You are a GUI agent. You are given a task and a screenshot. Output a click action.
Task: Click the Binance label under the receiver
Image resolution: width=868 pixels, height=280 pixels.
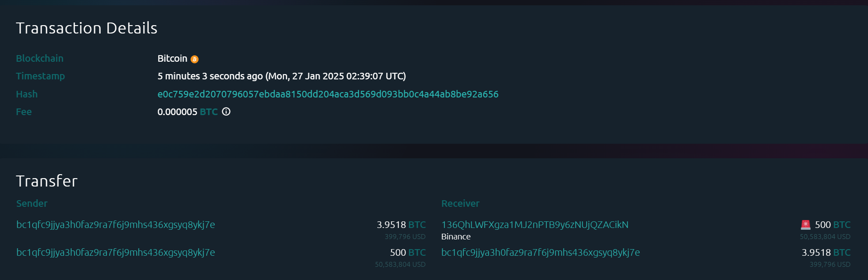coord(455,237)
